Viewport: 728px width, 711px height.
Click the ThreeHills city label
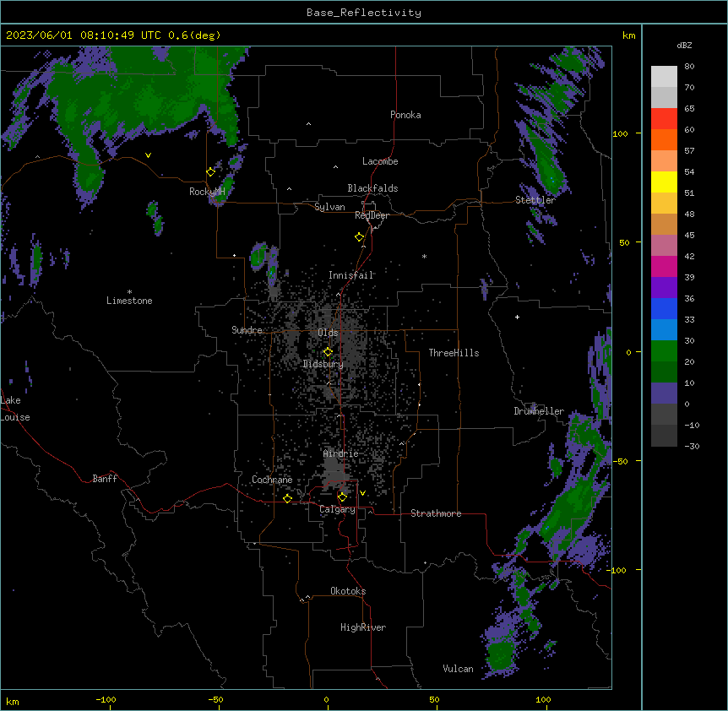(454, 353)
